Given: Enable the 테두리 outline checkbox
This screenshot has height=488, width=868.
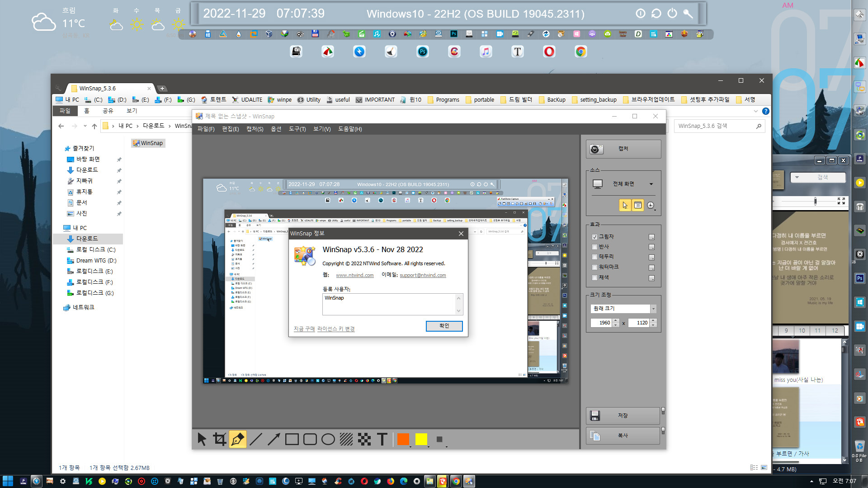Looking at the screenshot, I should point(594,257).
